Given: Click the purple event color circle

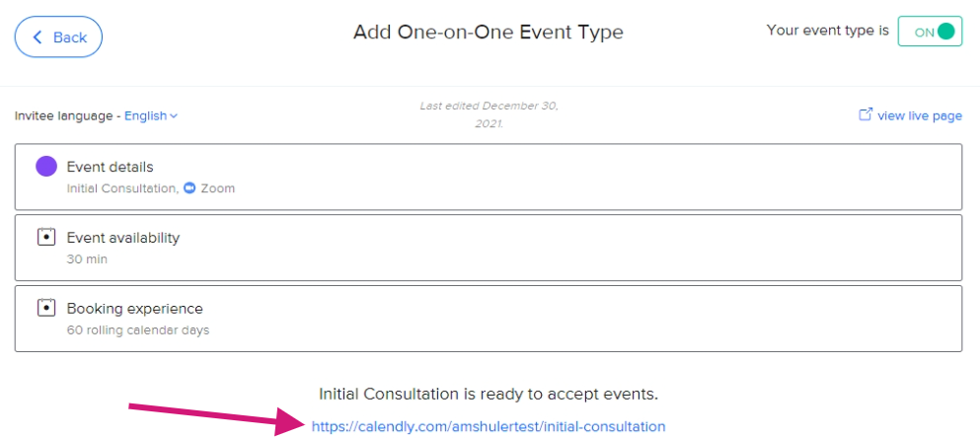Looking at the screenshot, I should tap(46, 166).
